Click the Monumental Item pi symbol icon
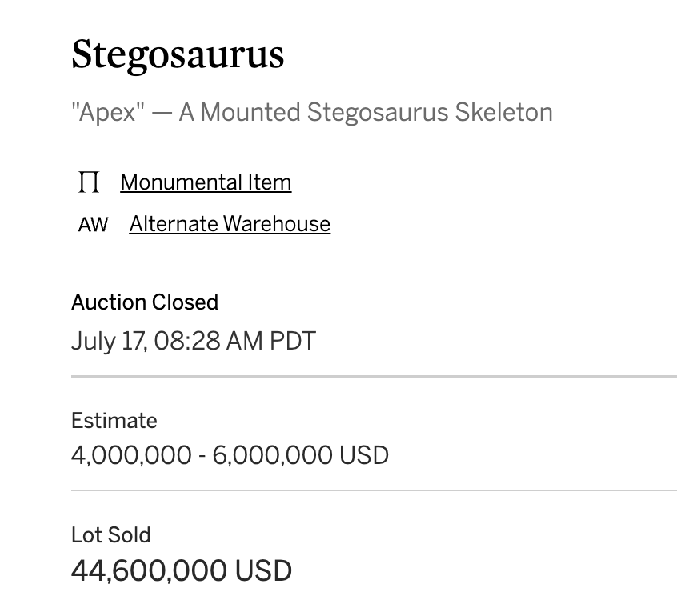Image resolution: width=677 pixels, height=616 pixels. pos(89,182)
